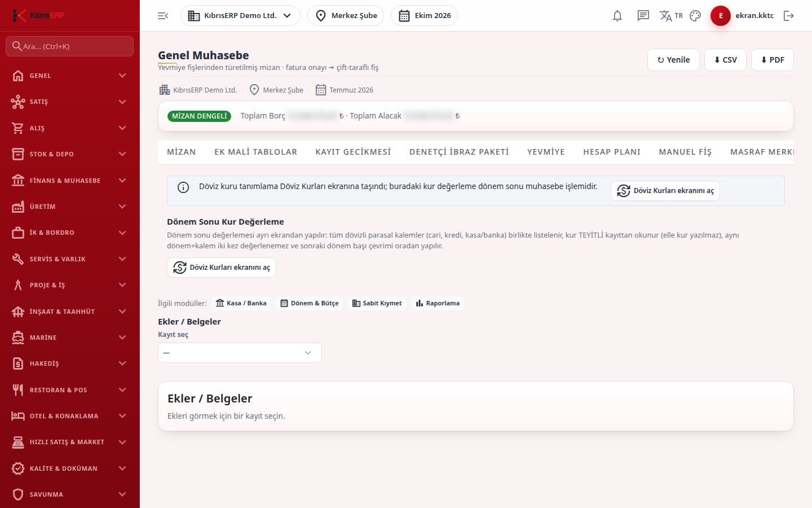
Task: Click the Yenile refresh button
Action: 673,60
